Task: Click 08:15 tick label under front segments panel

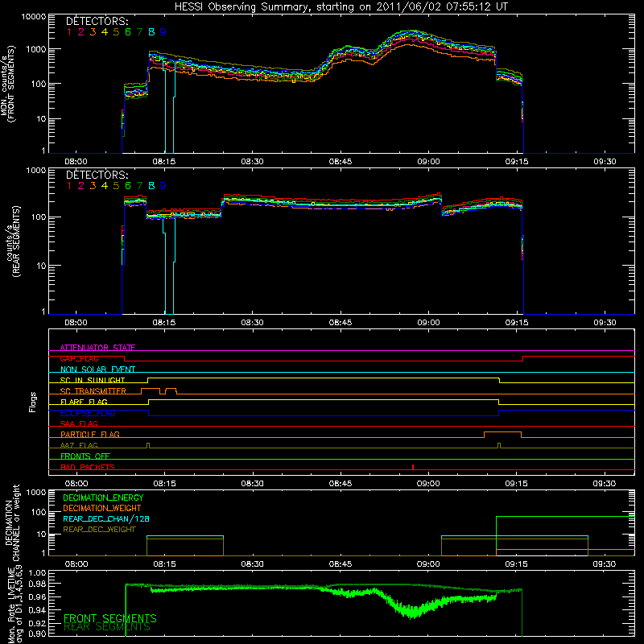Action: tap(164, 162)
